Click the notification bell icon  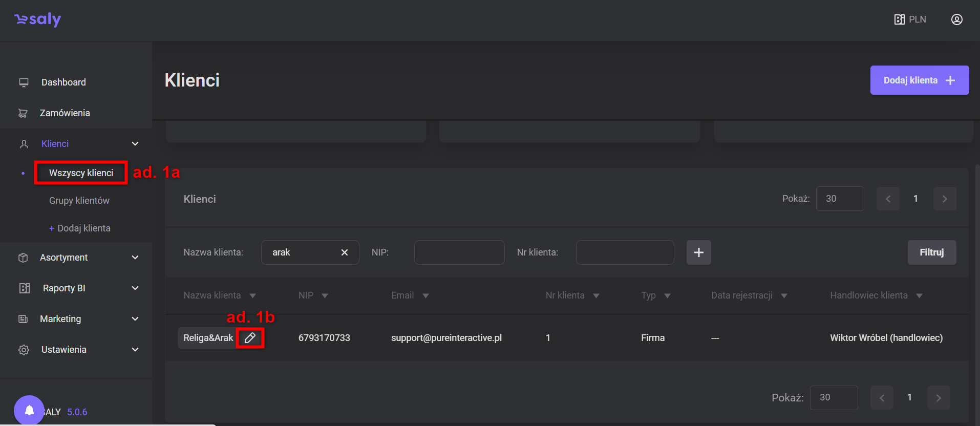[x=29, y=410]
